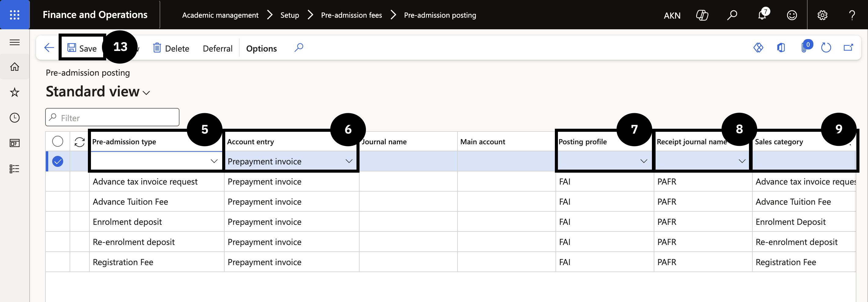Viewport: 868px width, 302px height.
Task: Select Re-enrolment deposit pre-admission type
Action: (133, 243)
